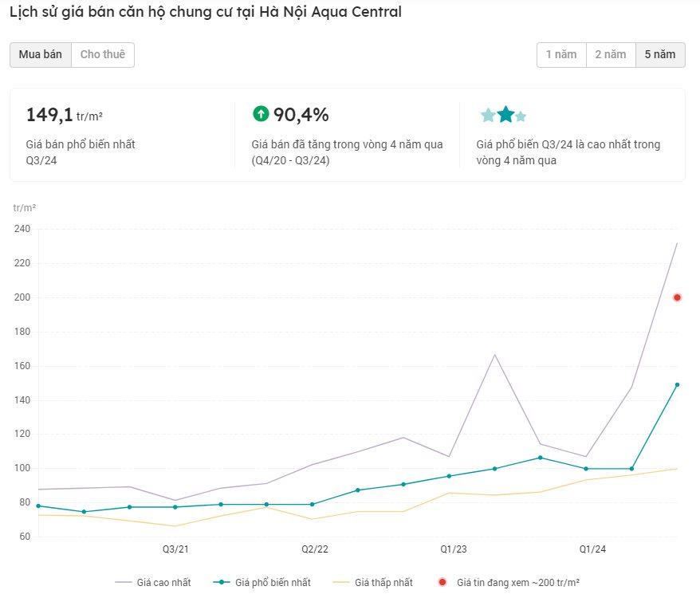Click the red current listing price dot
The width and height of the screenshot is (700, 598).
(677, 297)
